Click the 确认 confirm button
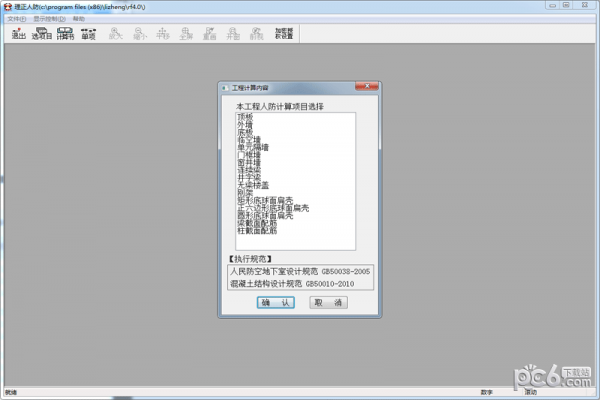 [x=276, y=302]
